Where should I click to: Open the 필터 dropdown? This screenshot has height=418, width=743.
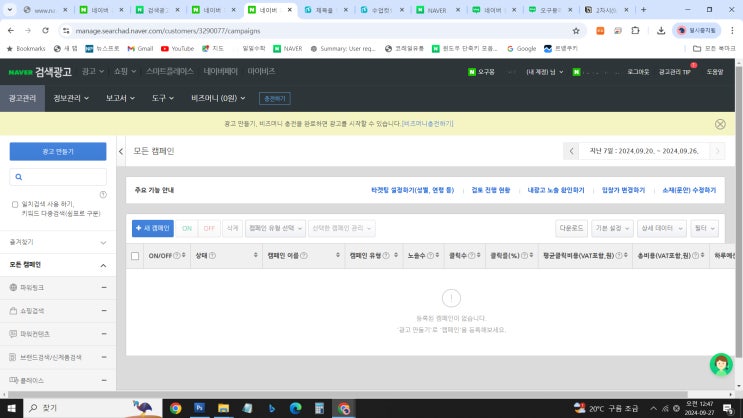[x=705, y=228]
